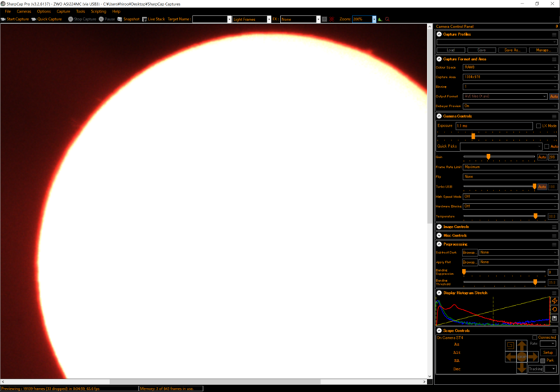Open the Colour Space dropdown
The image size is (560, 392).
point(510,67)
